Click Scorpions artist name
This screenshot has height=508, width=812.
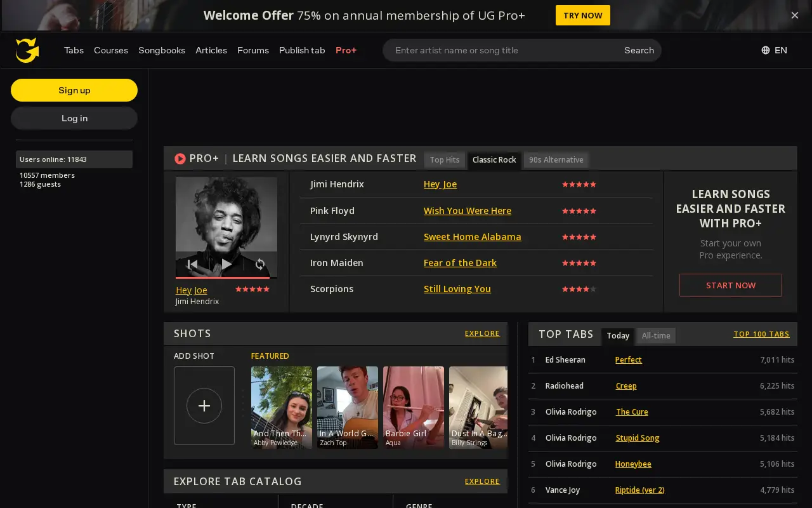[x=332, y=289]
